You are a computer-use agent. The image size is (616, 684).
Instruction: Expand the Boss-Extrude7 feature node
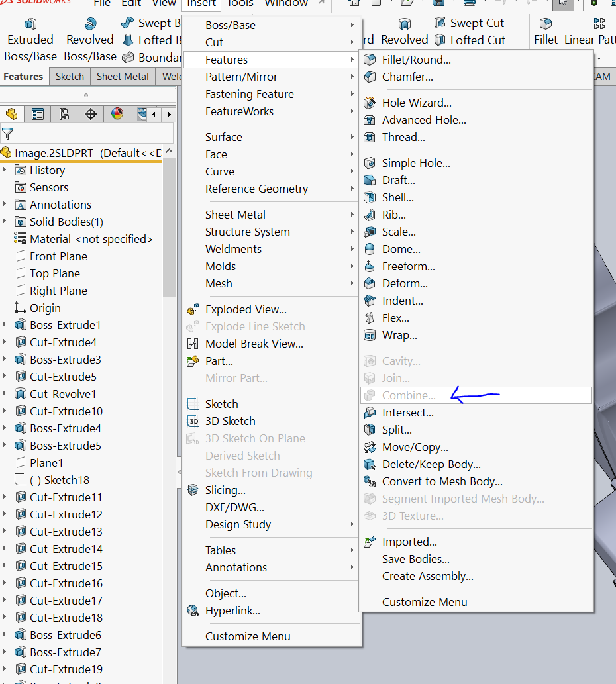(x=5, y=652)
